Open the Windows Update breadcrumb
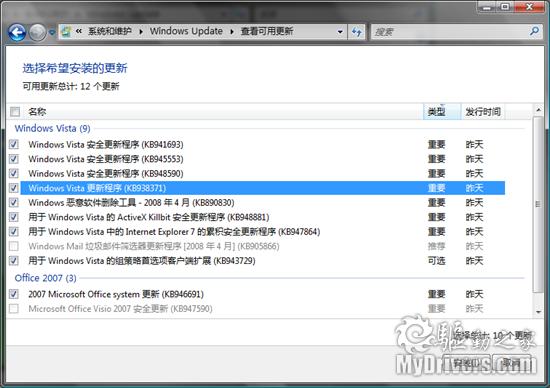 tap(186, 31)
